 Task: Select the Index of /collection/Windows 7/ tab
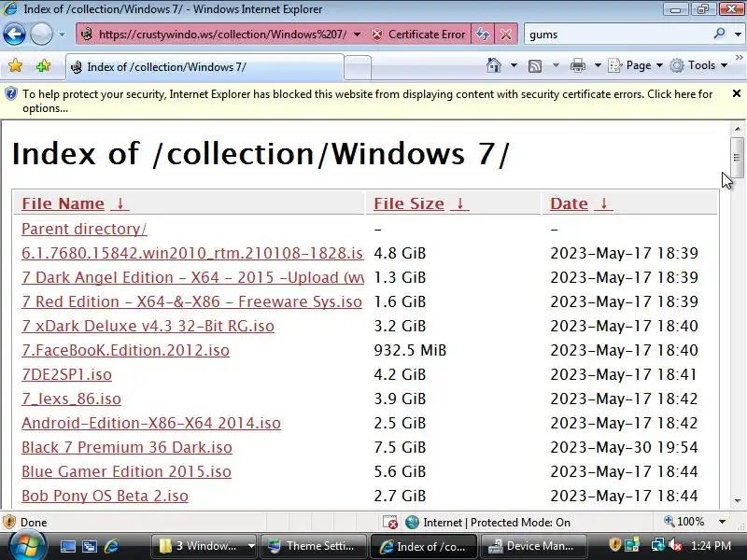pyautogui.click(x=204, y=67)
